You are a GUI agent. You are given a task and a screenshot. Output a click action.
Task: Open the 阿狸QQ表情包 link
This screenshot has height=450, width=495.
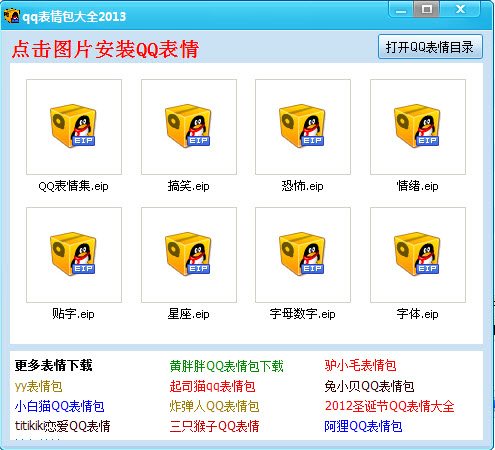[363, 426]
